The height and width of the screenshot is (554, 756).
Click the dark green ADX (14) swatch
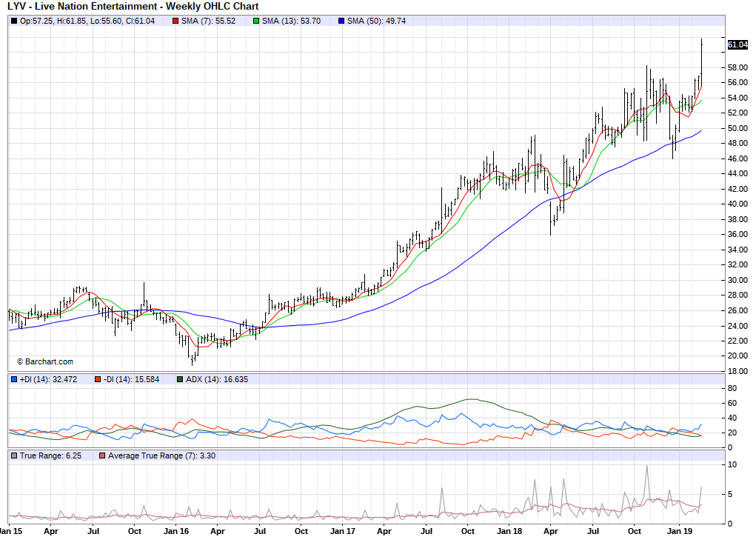click(180, 379)
